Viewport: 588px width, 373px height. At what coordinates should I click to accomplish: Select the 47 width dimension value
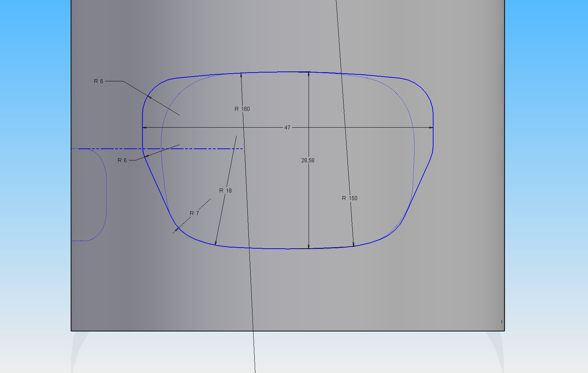287,128
